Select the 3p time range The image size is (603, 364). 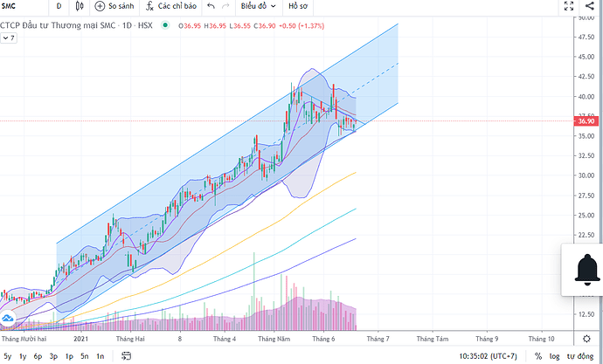(53, 356)
